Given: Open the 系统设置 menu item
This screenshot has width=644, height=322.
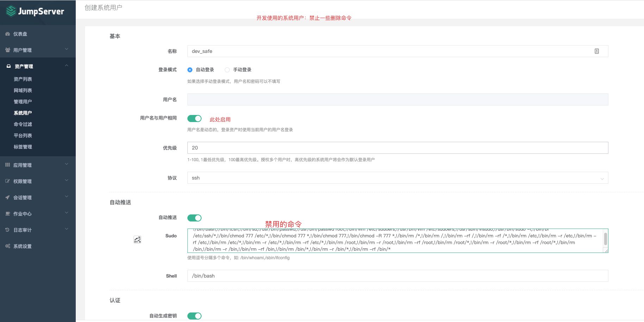Looking at the screenshot, I should [x=38, y=246].
